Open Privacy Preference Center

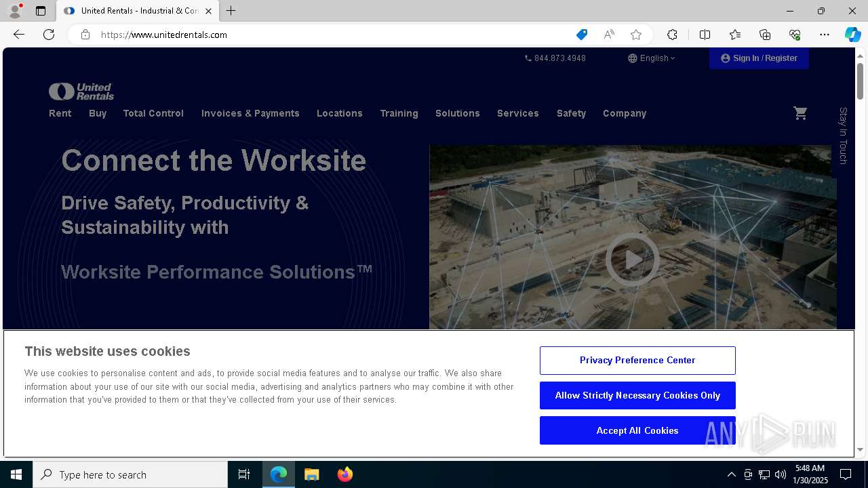637,361
